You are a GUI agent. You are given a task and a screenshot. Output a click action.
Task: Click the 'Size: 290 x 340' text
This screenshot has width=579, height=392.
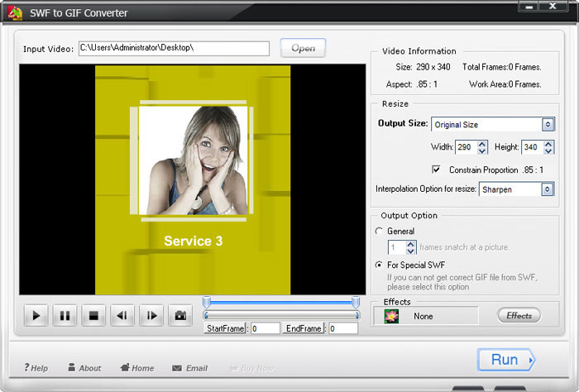[x=423, y=67]
